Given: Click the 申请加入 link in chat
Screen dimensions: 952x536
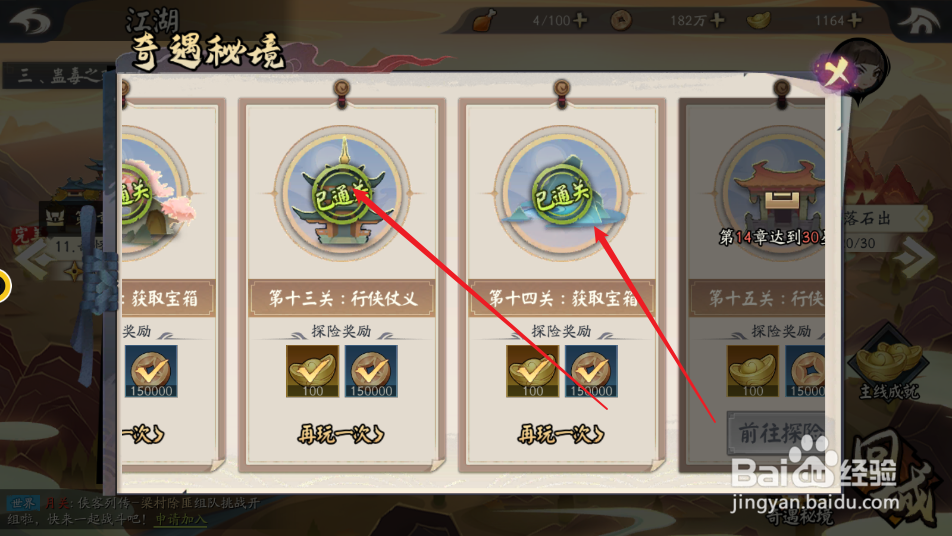Looking at the screenshot, I should pyautogui.click(x=180, y=520).
